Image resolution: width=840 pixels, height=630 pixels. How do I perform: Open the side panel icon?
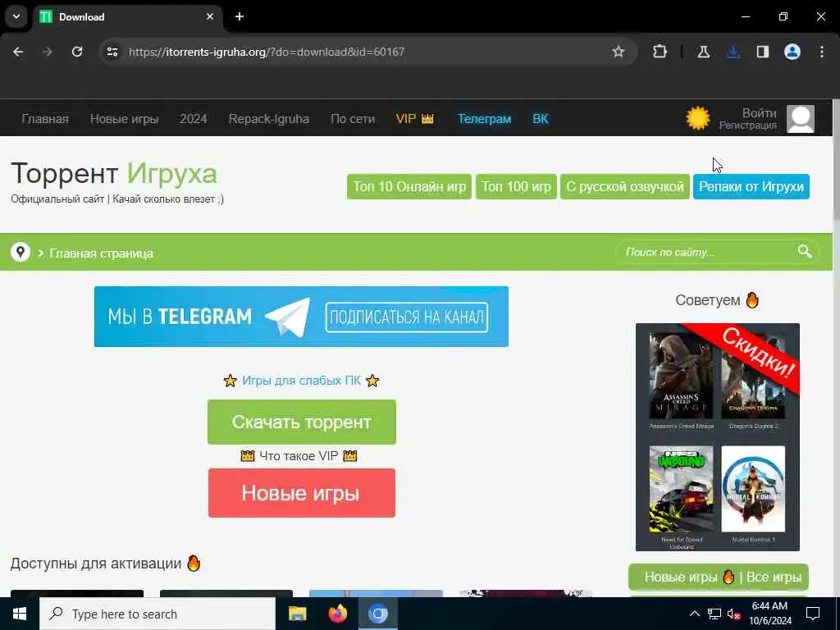[763, 52]
